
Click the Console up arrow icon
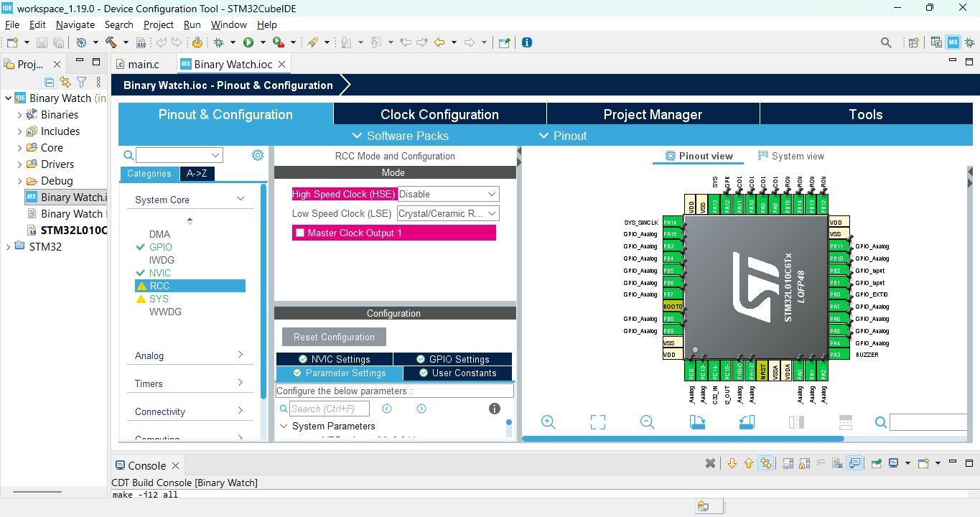coord(749,463)
